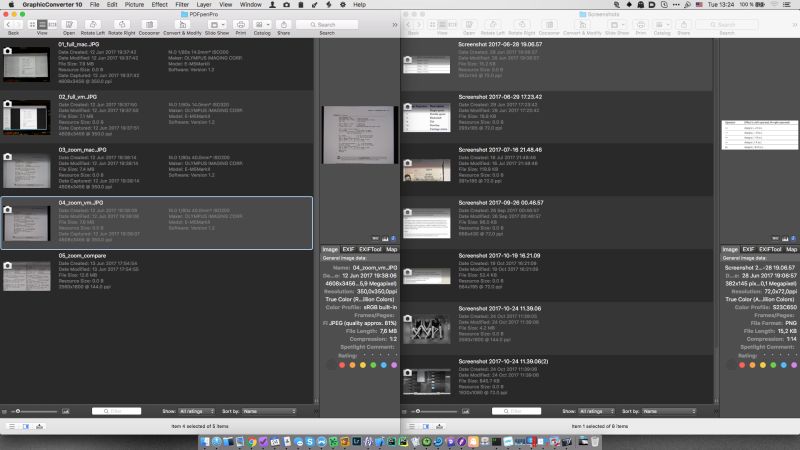Switch PDFpenPro window to thumbnail grid view
Image resolution: width=800 pixels, height=450 pixels.
click(x=32, y=24)
